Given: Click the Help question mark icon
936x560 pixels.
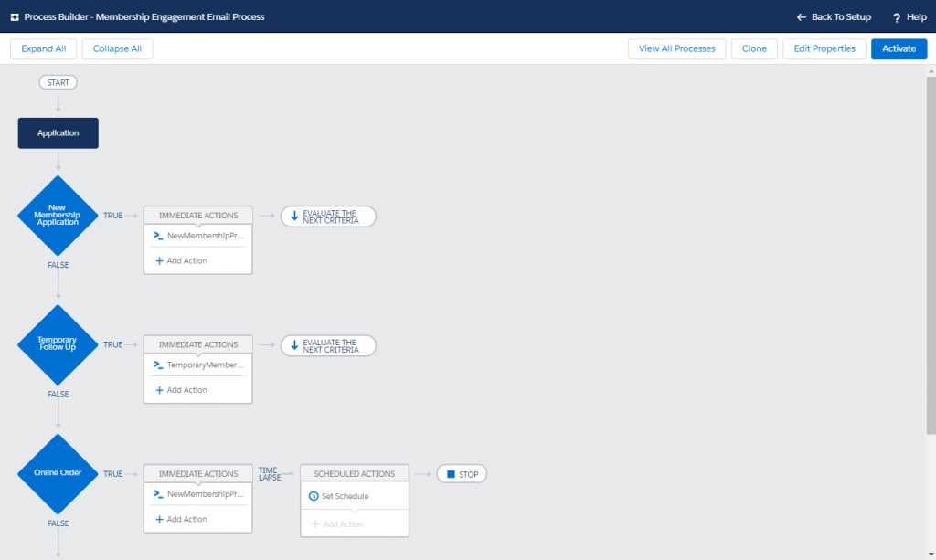Looking at the screenshot, I should [897, 17].
